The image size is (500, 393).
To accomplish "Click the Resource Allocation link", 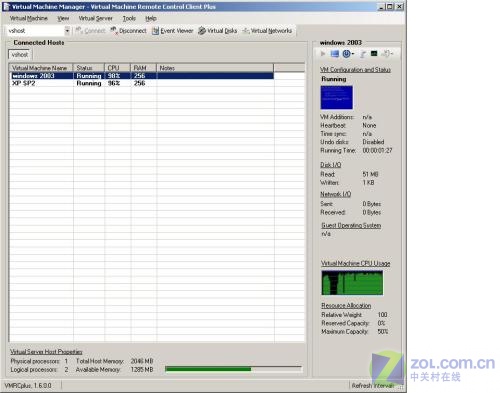I will tap(346, 305).
